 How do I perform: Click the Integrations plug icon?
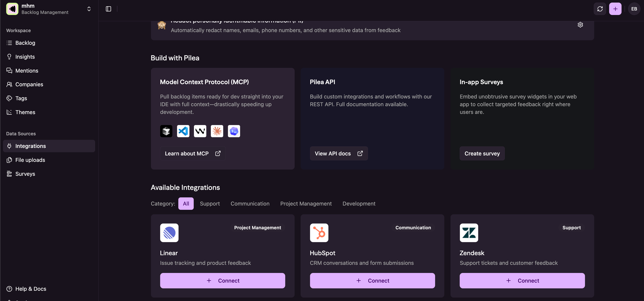[9, 146]
